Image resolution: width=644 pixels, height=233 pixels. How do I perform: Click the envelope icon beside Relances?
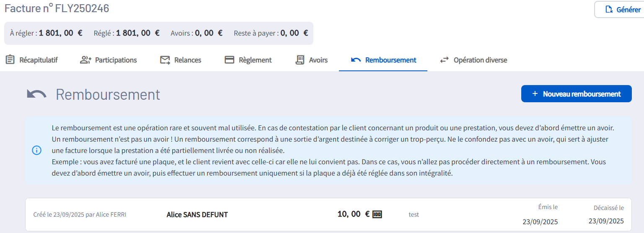165,60
